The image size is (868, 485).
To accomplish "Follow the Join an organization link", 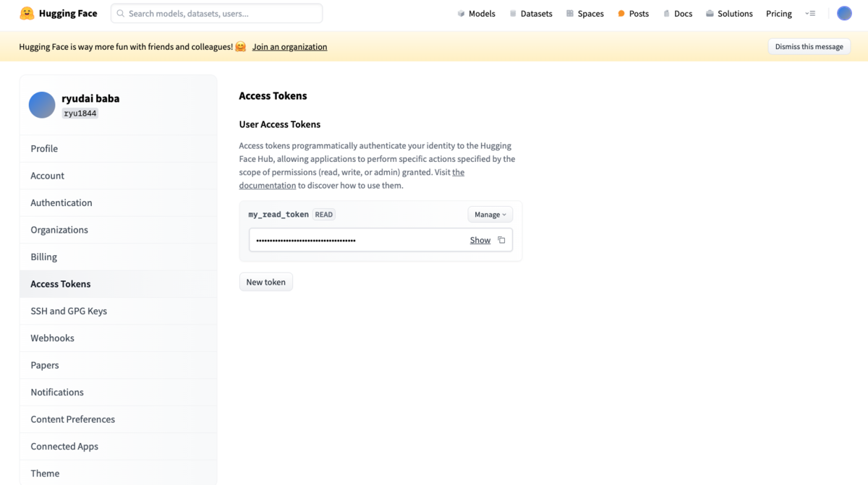I will [289, 47].
